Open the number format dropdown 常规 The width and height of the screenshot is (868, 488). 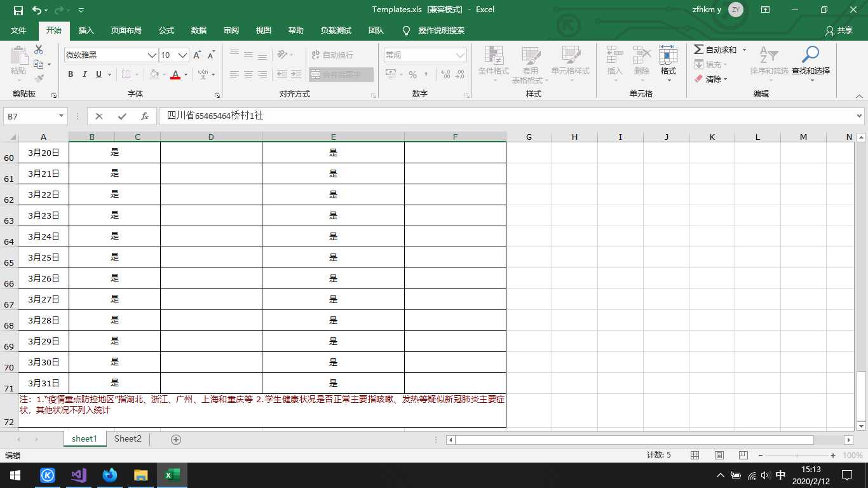(x=461, y=55)
